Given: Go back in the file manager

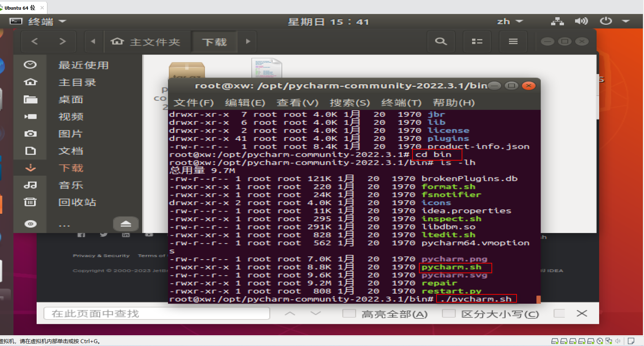Looking at the screenshot, I should [35, 42].
